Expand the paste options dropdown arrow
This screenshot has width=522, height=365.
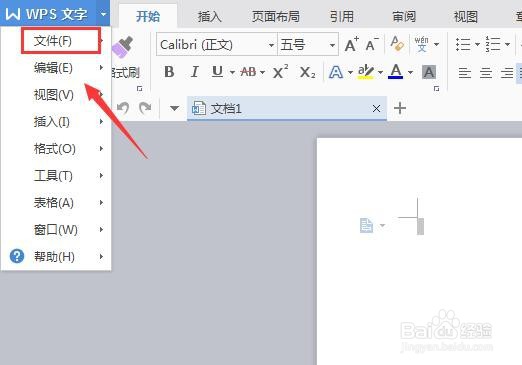382,225
